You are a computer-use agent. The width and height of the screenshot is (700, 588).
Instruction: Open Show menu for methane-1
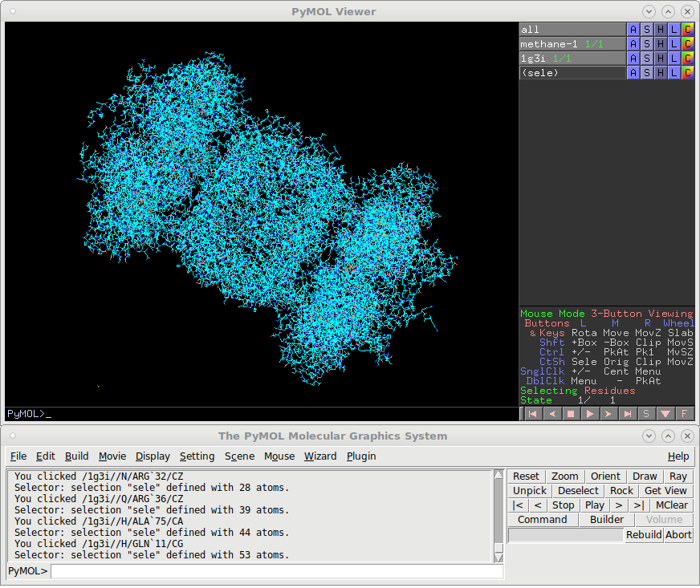coord(647,44)
